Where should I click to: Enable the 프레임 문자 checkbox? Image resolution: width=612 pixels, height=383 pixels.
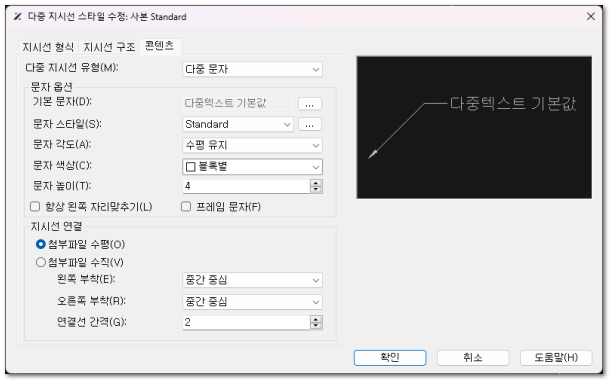(186, 206)
